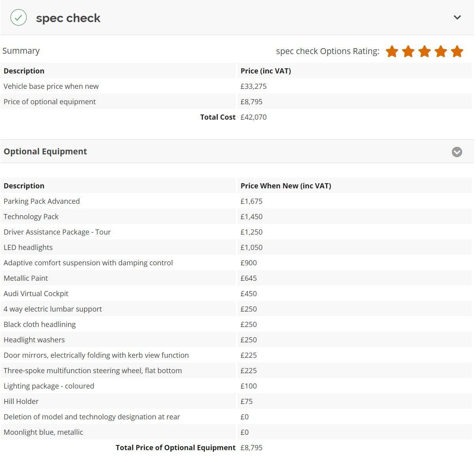476x462 pixels.
Task: Click the second orange rating star
Action: [x=408, y=51]
